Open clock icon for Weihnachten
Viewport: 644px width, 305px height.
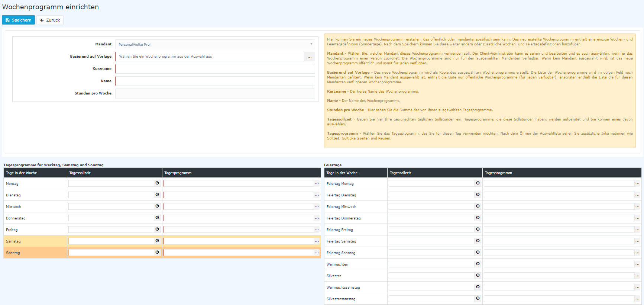coord(478,264)
